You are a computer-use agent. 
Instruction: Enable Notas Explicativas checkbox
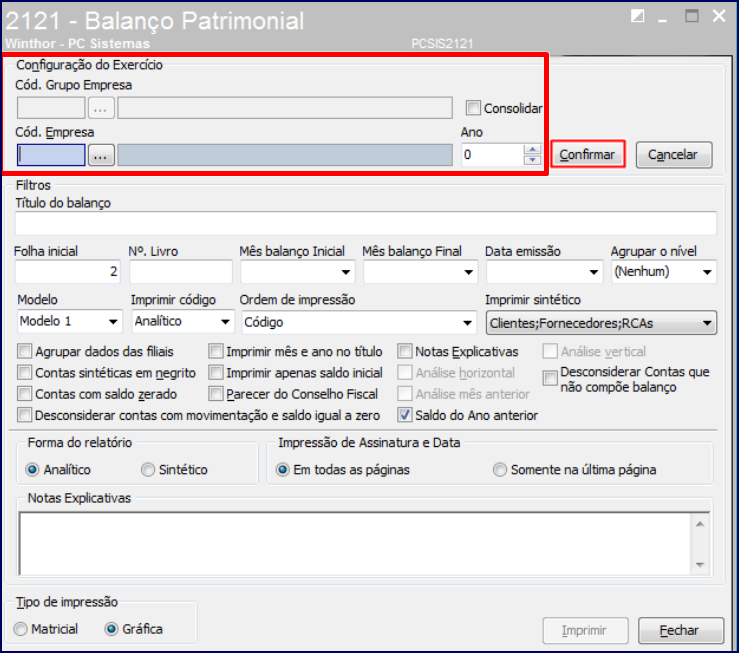coord(405,351)
